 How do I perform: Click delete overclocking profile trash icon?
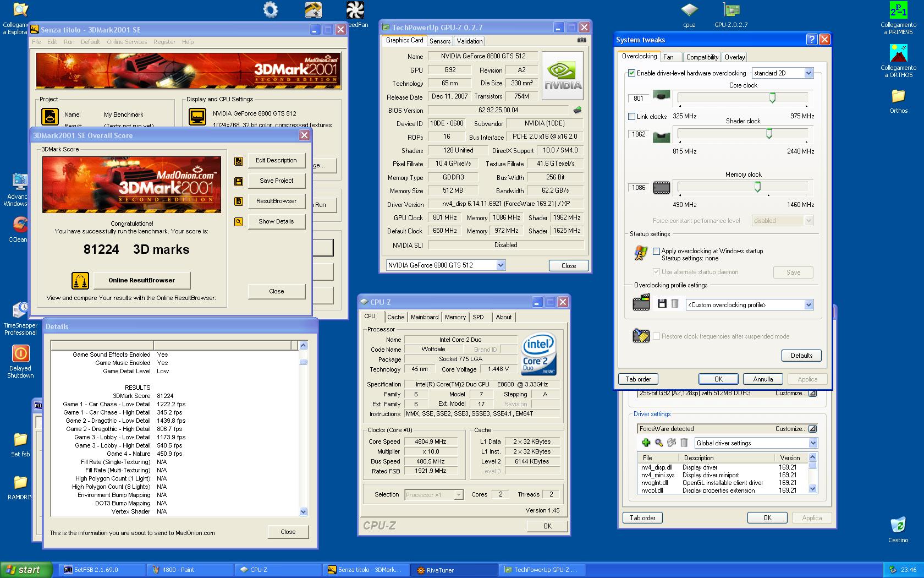point(674,304)
